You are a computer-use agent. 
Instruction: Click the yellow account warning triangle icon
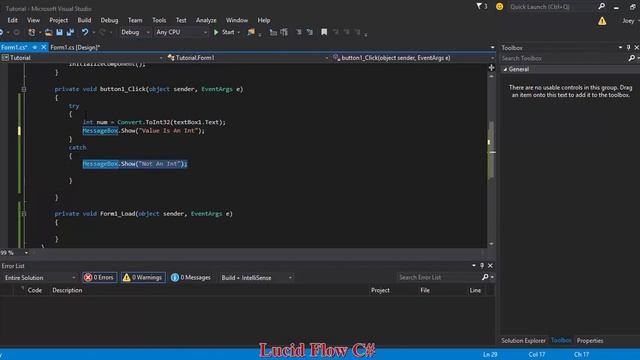tap(602, 21)
